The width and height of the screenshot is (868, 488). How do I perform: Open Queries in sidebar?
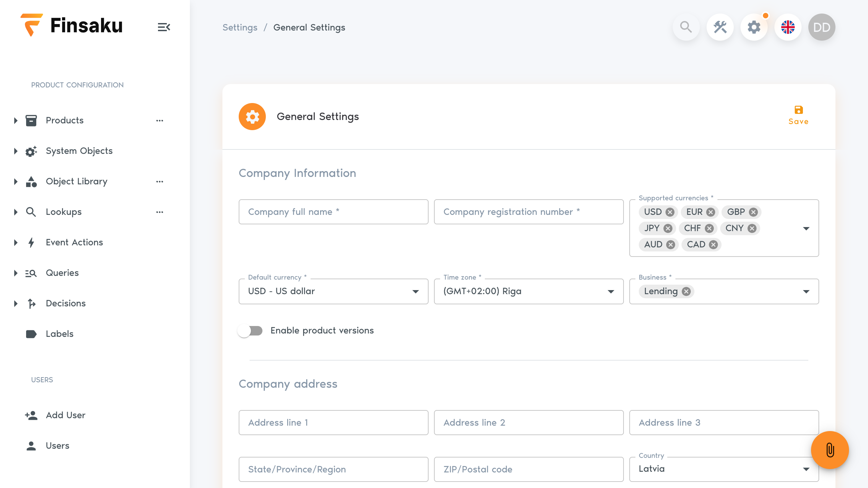pos(62,273)
